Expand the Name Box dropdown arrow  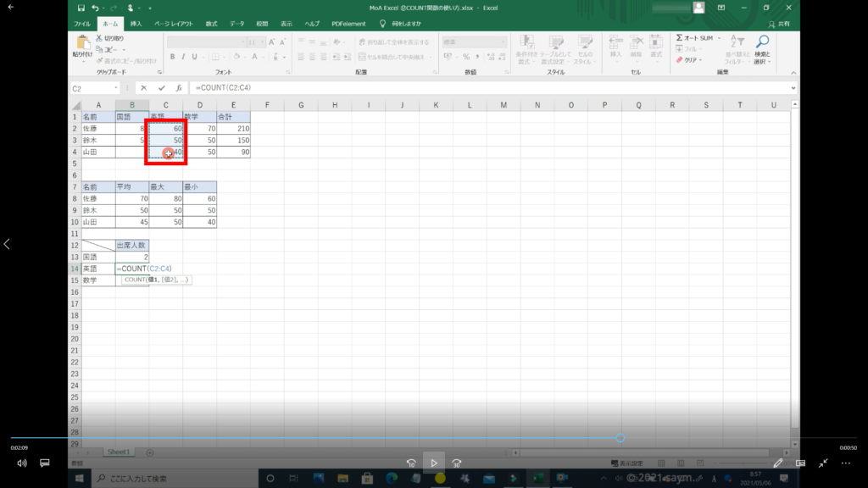pos(116,88)
